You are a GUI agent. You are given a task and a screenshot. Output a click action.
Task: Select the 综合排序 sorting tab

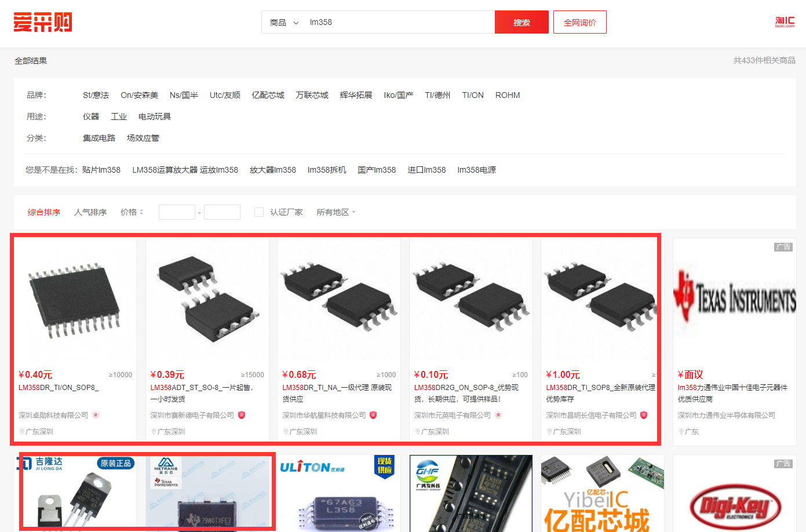point(44,212)
